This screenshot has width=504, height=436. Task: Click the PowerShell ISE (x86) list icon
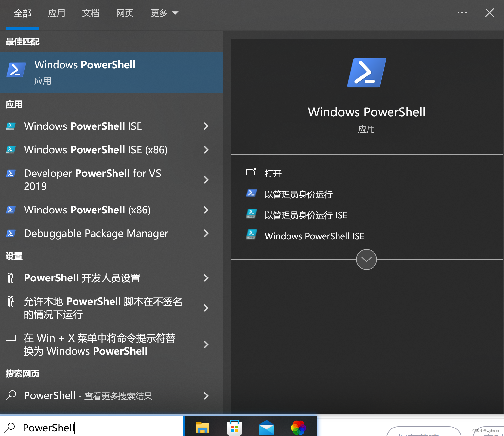11,150
